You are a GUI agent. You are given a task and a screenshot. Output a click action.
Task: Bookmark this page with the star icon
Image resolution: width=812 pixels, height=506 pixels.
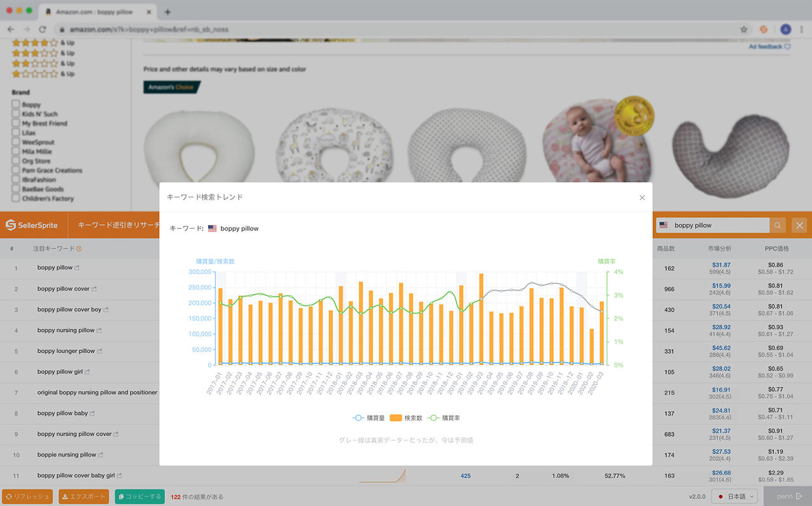click(743, 29)
